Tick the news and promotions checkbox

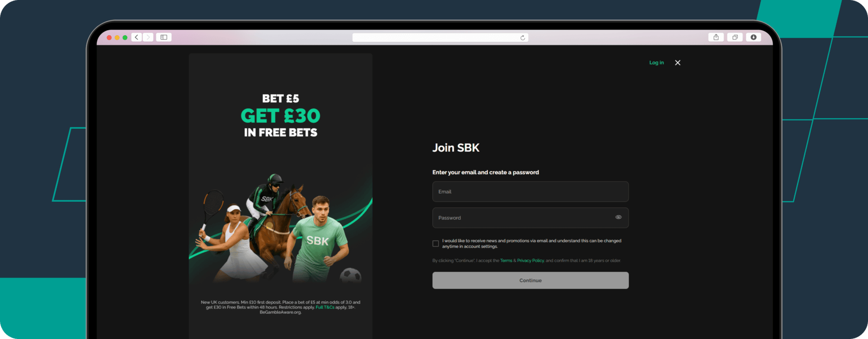pos(435,243)
